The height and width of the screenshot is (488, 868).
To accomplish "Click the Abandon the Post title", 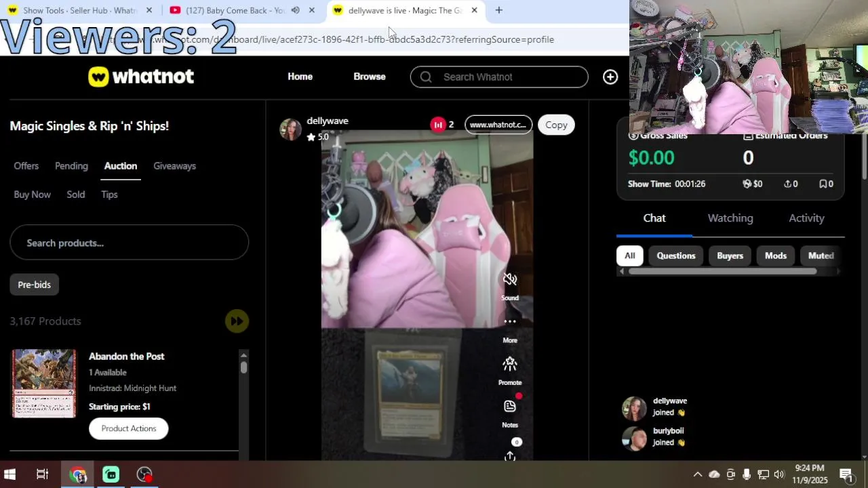I will 127,357.
